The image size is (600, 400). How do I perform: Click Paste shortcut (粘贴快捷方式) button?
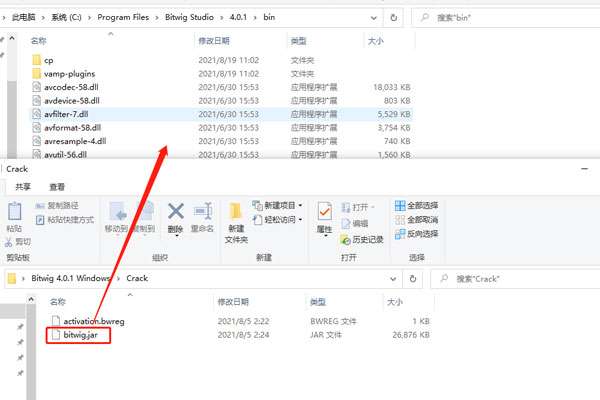[x=65, y=220]
